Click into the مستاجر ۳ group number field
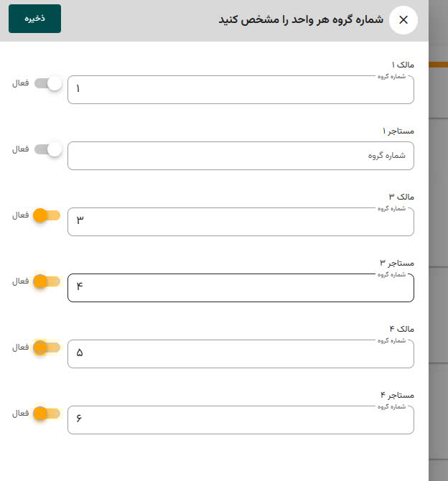Screen dimensions: 448x481 [241, 288]
